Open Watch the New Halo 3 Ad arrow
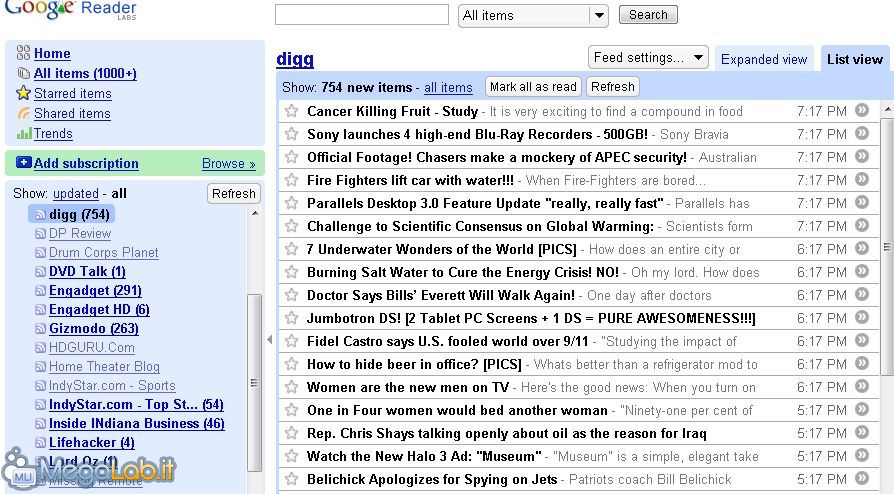 point(862,455)
